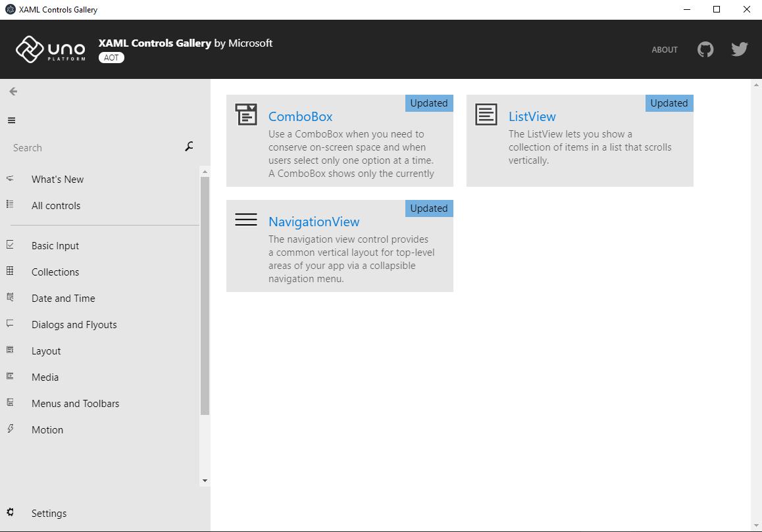The height and width of the screenshot is (532, 762).
Task: Open search with the magnifier icon
Action: pos(189,147)
